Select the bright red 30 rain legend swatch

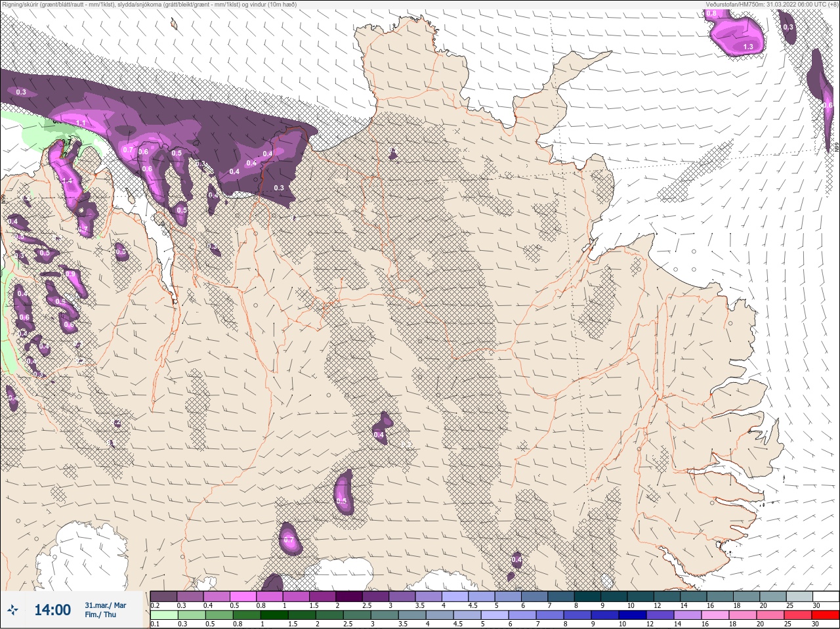826,615
